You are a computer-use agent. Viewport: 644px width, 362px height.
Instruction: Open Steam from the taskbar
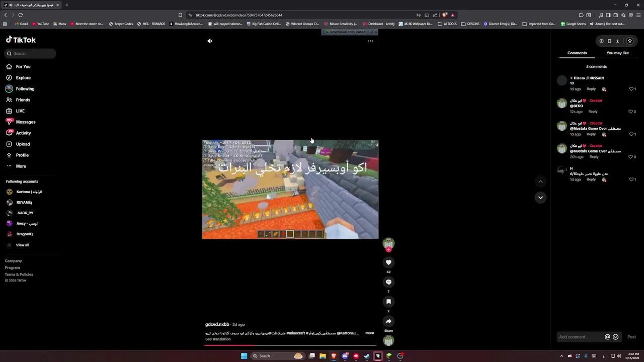tap(367, 356)
